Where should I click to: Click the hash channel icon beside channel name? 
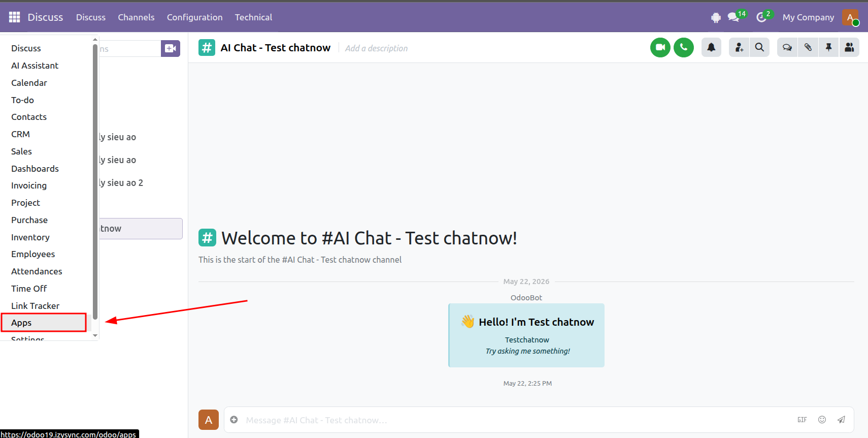207,48
